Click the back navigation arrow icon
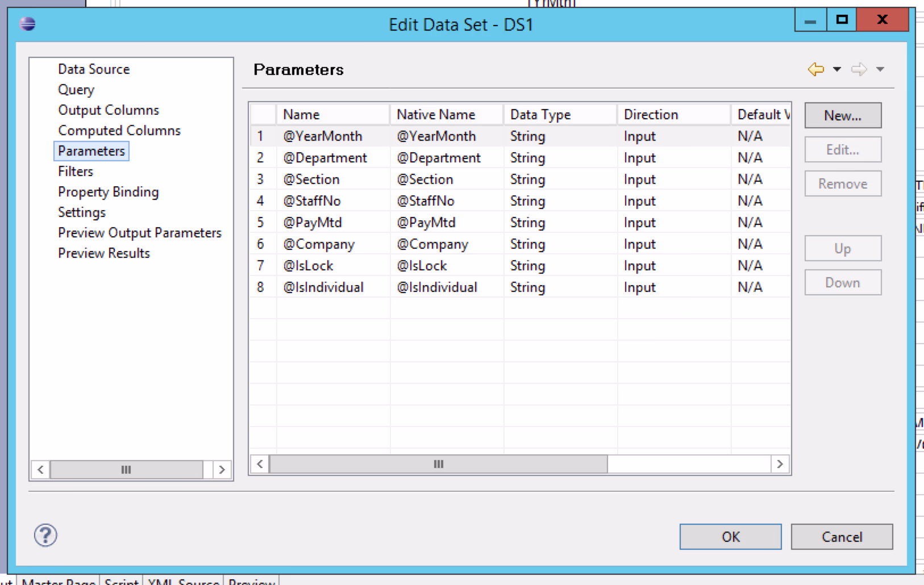The height and width of the screenshot is (585, 924). 816,69
